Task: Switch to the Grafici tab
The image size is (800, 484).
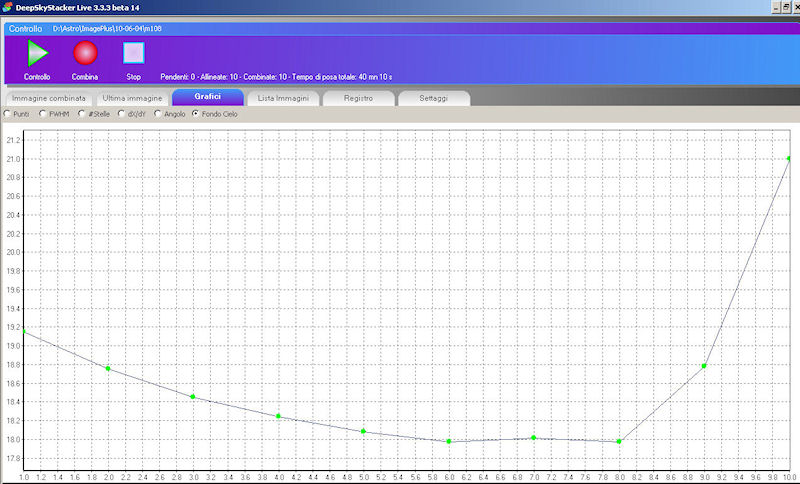Action: pyautogui.click(x=208, y=96)
